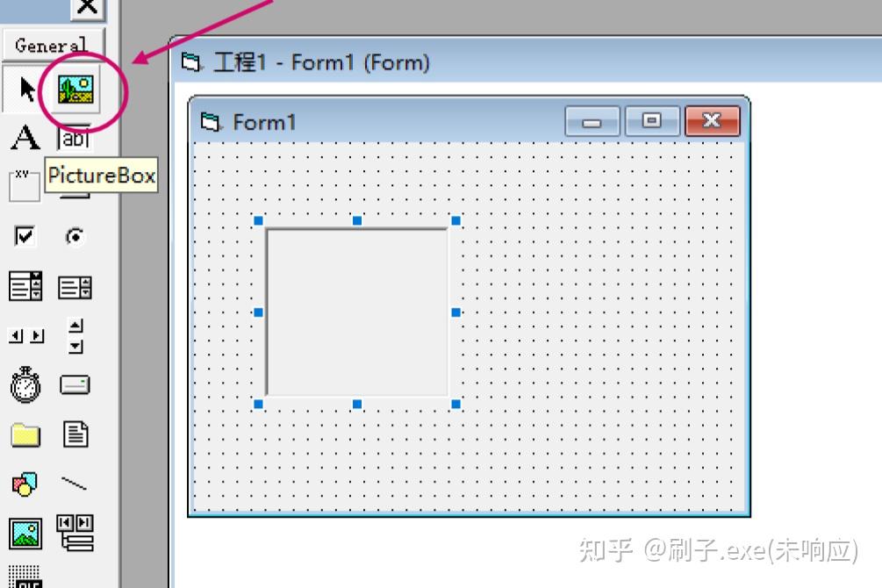The height and width of the screenshot is (588, 882).
Task: Select the DirListBox control tool
Action: pyautogui.click(x=26, y=433)
